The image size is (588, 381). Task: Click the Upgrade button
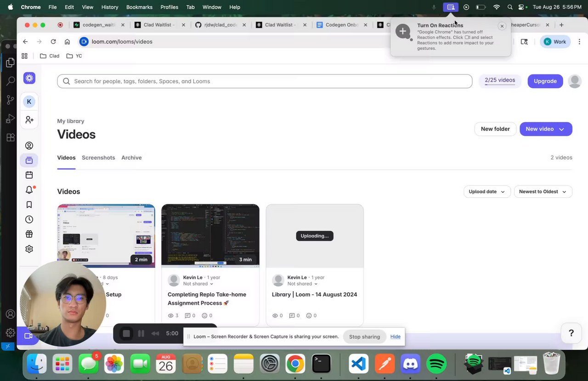click(x=545, y=81)
